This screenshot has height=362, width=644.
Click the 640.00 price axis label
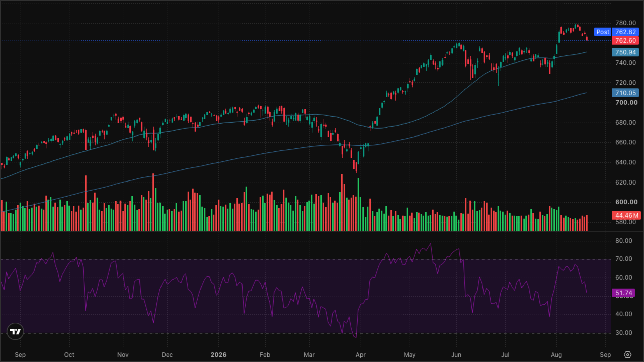pyautogui.click(x=626, y=162)
